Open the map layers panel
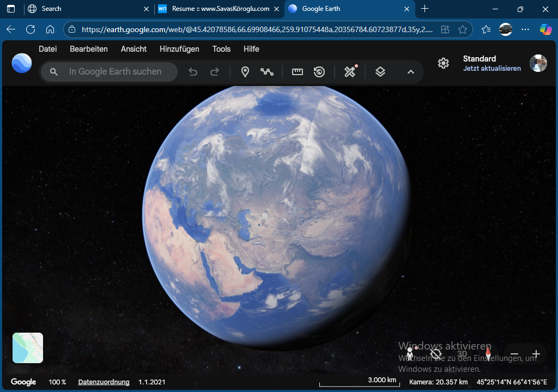 [380, 72]
